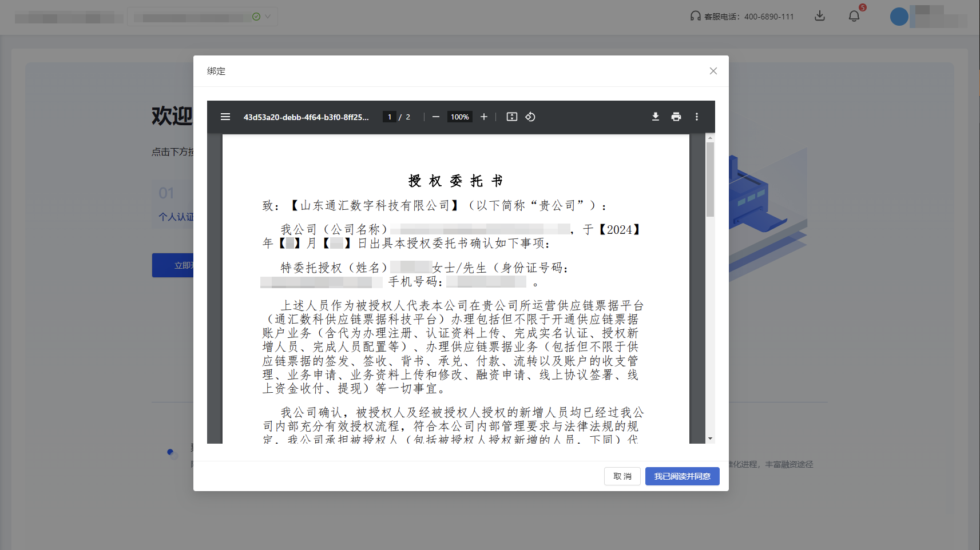Viewport: 980px width, 550px height.
Task: Close the 绑定 dialog
Action: 713,71
